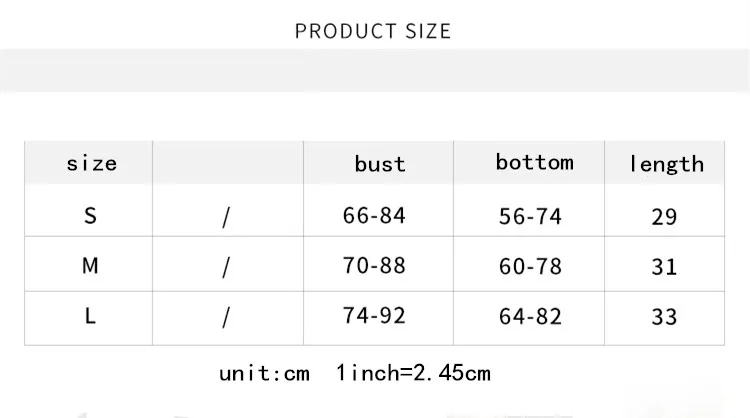The width and height of the screenshot is (750, 418).
Task: Click the slash in the S row
Action: pyautogui.click(x=226, y=217)
